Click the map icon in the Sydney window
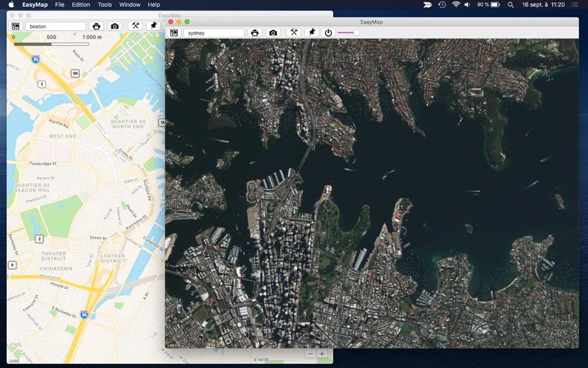 (x=174, y=33)
